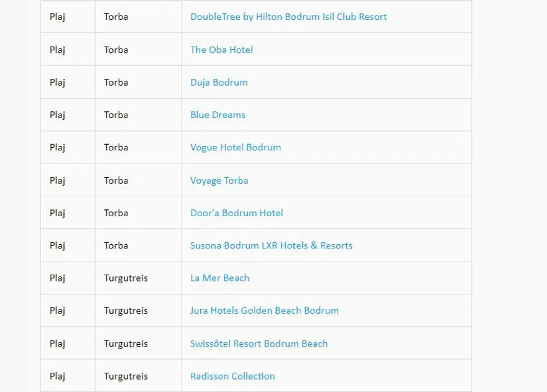Select the Torba cell in the Duja Bodrum row
The width and height of the screenshot is (547, 392).
116,82
